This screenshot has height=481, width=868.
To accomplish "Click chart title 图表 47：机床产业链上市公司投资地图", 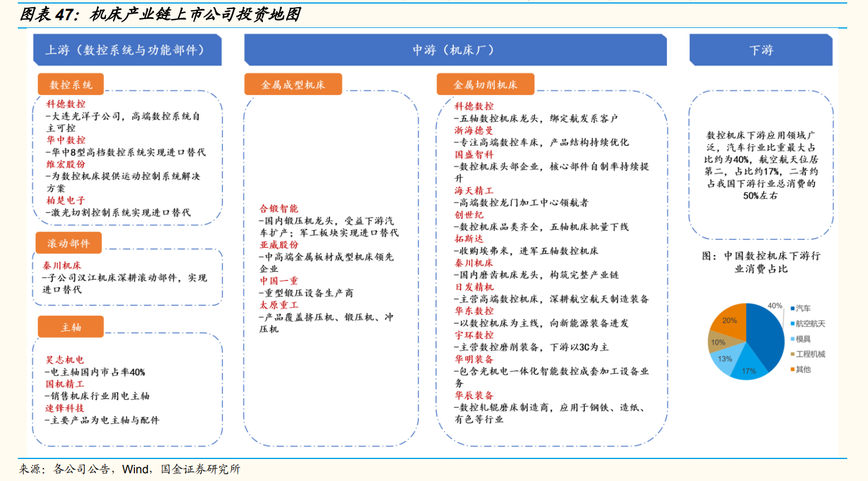I will 159,14.
